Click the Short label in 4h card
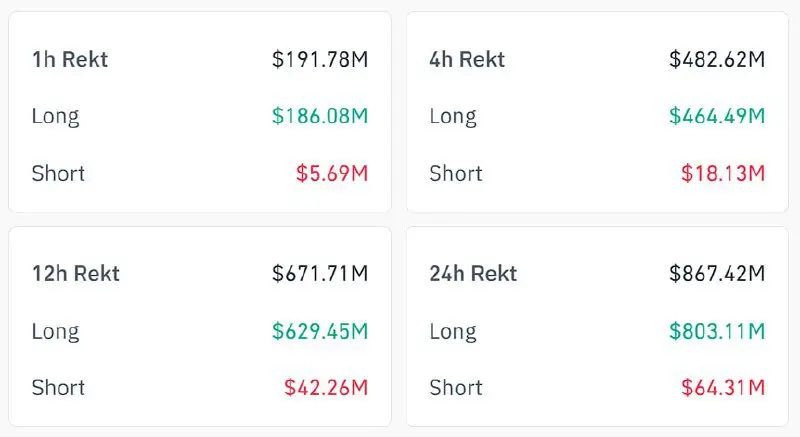This screenshot has height=437, width=800. (x=456, y=173)
